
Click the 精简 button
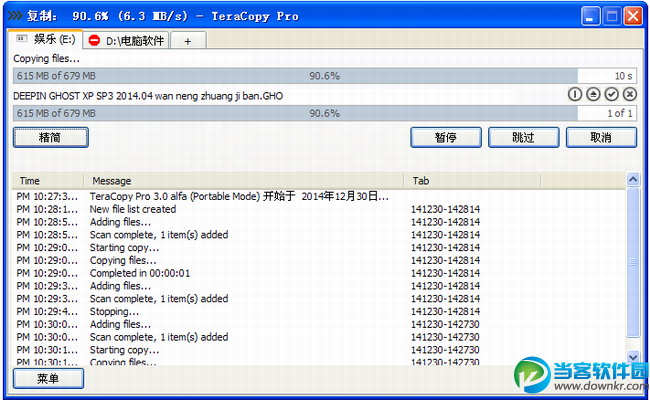51,137
